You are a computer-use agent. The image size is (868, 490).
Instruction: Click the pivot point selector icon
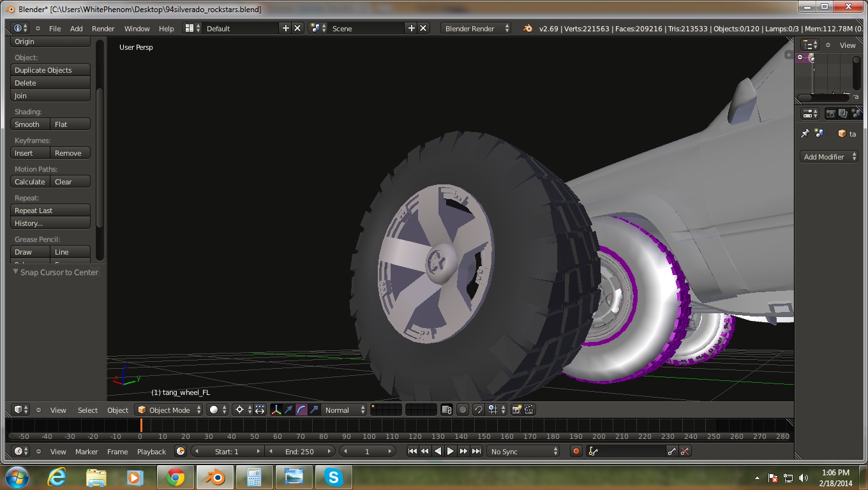coord(243,410)
